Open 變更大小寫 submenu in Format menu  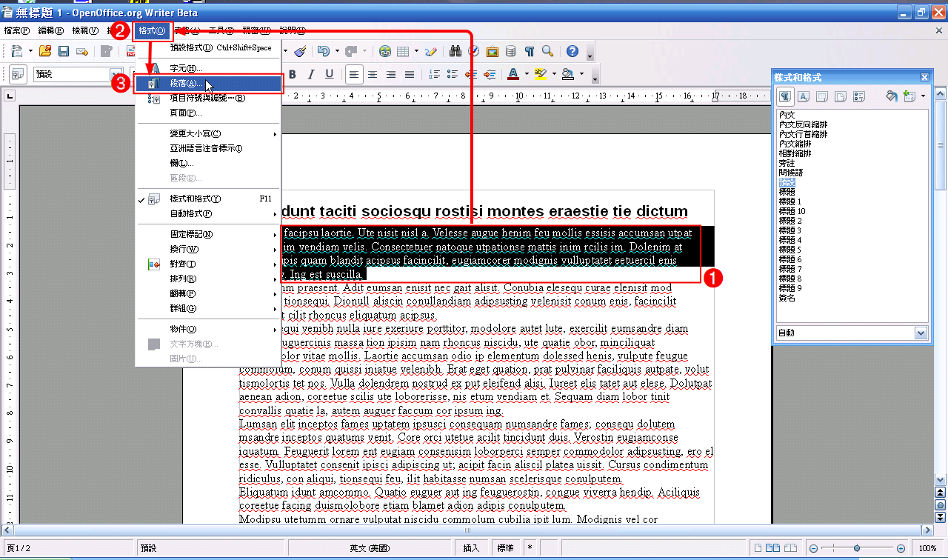[x=208, y=133]
